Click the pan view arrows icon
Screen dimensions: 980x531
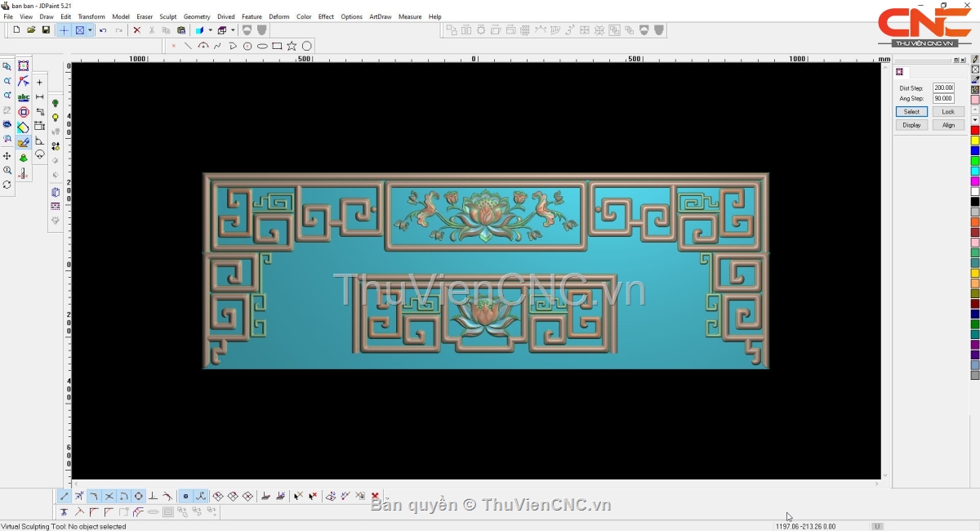tap(7, 156)
